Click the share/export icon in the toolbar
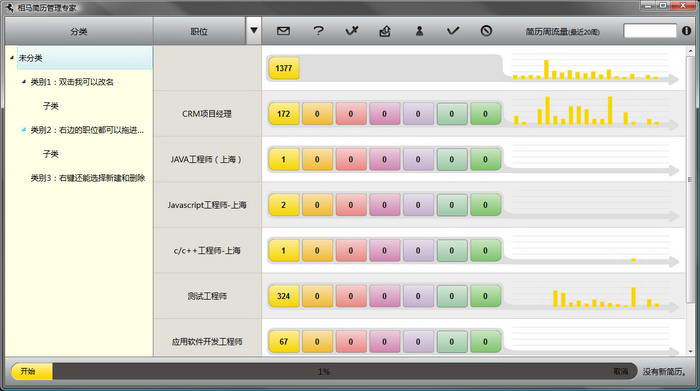This screenshot has width=700, height=391. [385, 31]
